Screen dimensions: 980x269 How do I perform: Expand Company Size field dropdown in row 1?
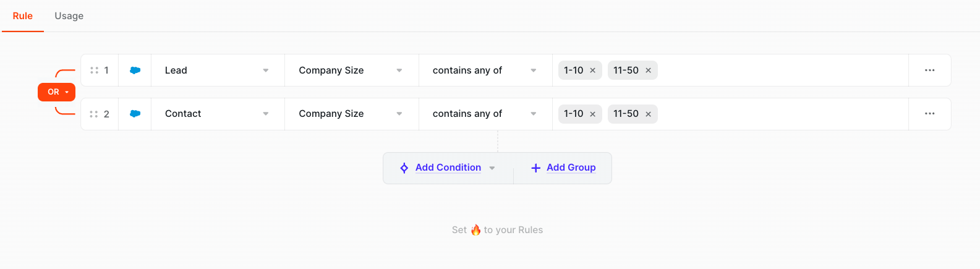click(351, 70)
